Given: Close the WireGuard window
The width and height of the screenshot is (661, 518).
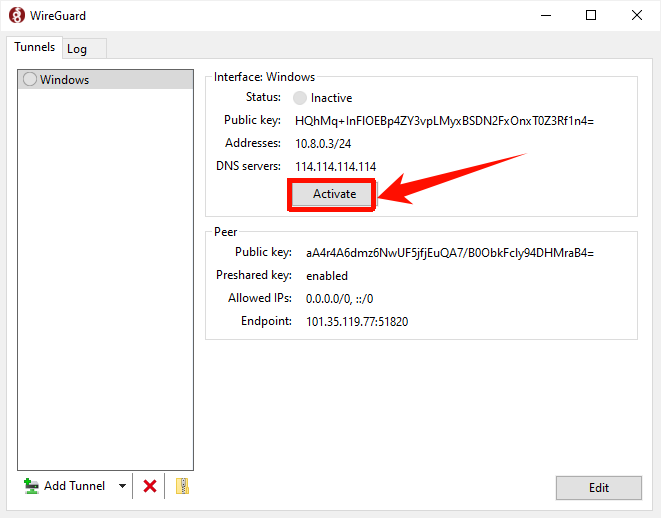Looking at the screenshot, I should [637, 15].
